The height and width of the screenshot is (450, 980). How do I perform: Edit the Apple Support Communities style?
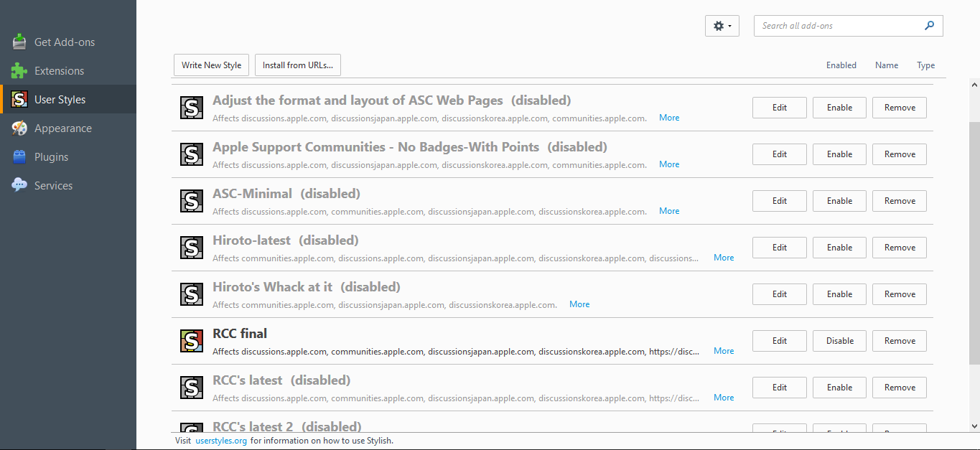(x=780, y=154)
